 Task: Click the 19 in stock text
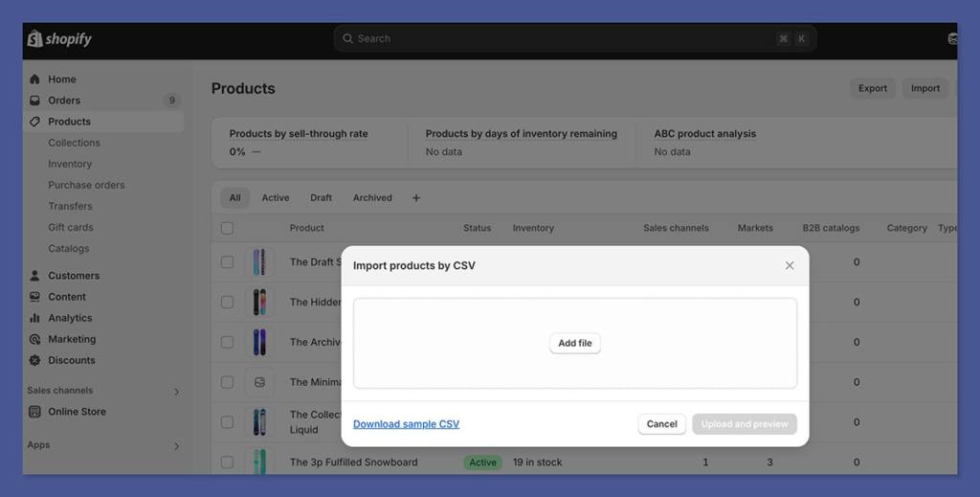(538, 462)
